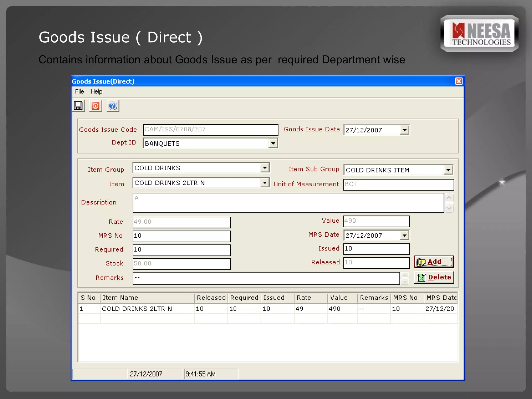Expand the Dept ID dropdown arrow

coord(273,143)
